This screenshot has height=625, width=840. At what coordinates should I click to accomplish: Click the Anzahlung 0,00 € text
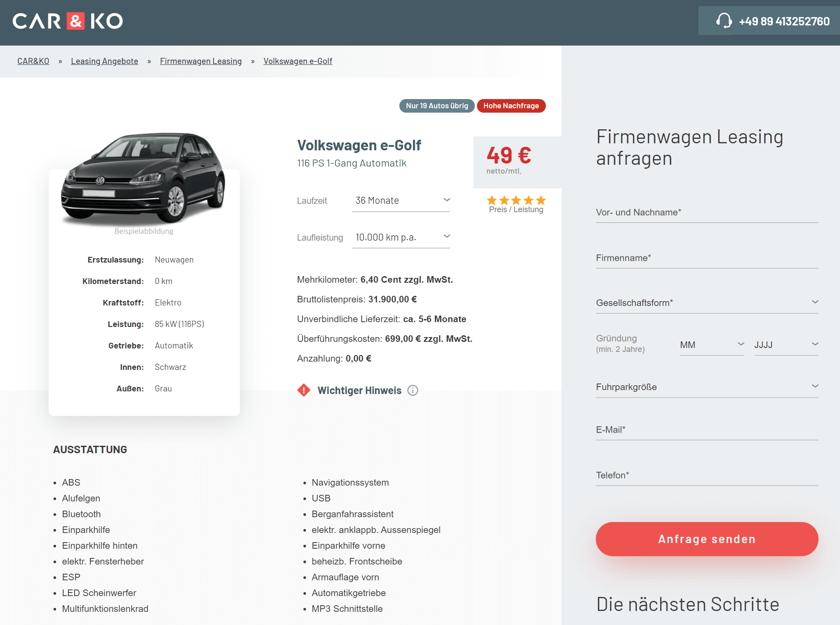tap(334, 359)
